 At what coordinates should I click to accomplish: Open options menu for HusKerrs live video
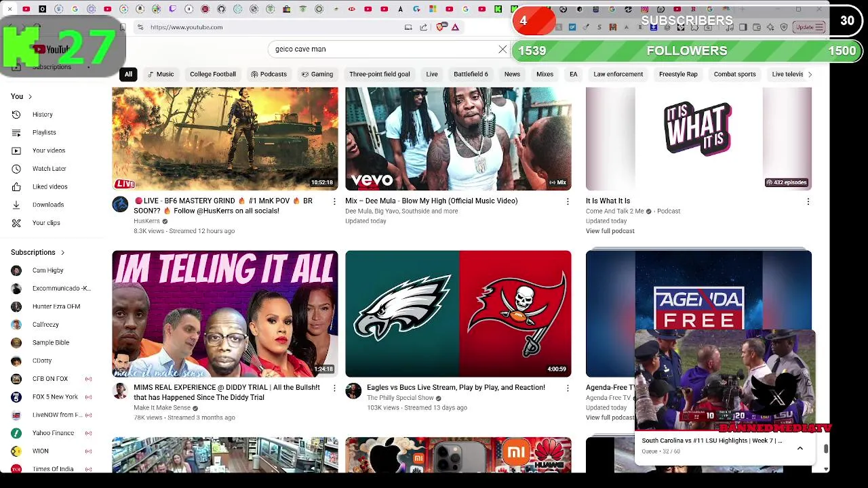[334, 201]
